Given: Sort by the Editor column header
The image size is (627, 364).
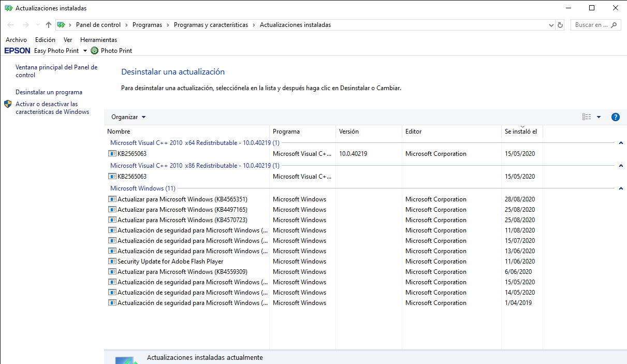Looking at the screenshot, I should pos(452,132).
